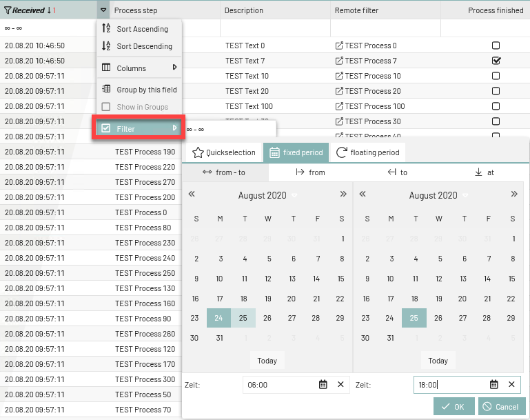Select the from only mode
Screen dimensions: 530x420
pyautogui.click(x=310, y=172)
